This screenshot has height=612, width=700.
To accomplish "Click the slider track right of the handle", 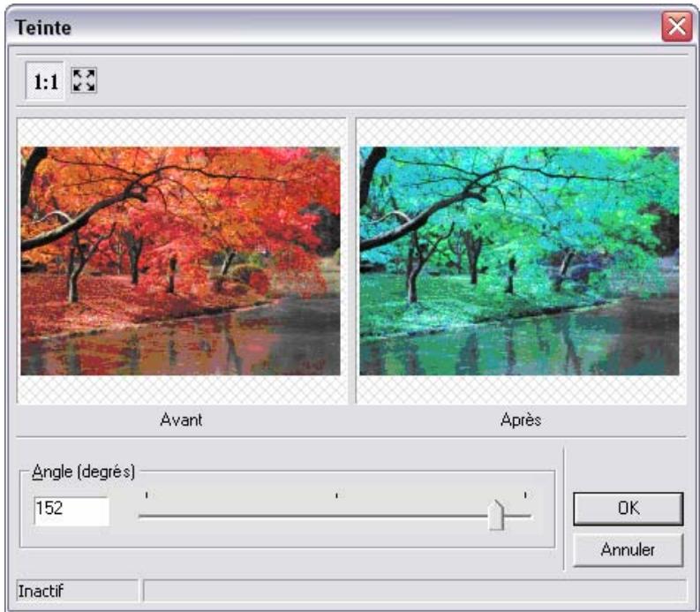I will 520,516.
